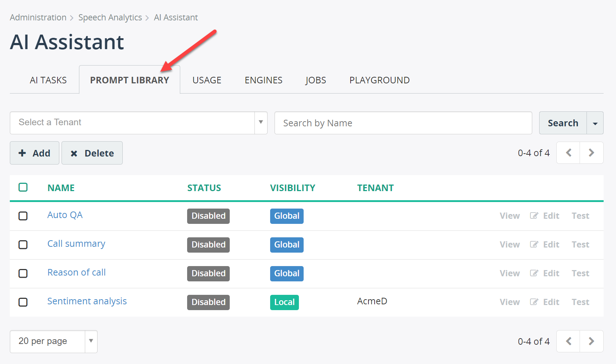Click View for the Sentiment analysis row
This screenshot has width=616, height=364.
(x=510, y=302)
